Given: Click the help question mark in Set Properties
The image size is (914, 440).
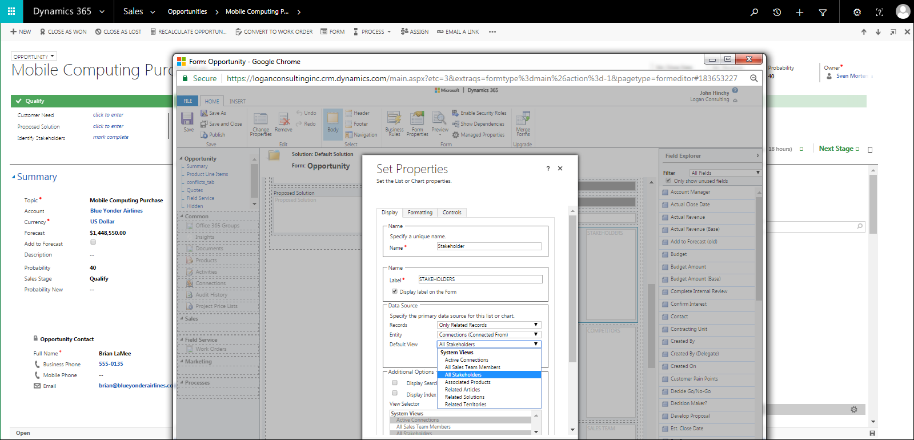Looking at the screenshot, I should [548, 168].
